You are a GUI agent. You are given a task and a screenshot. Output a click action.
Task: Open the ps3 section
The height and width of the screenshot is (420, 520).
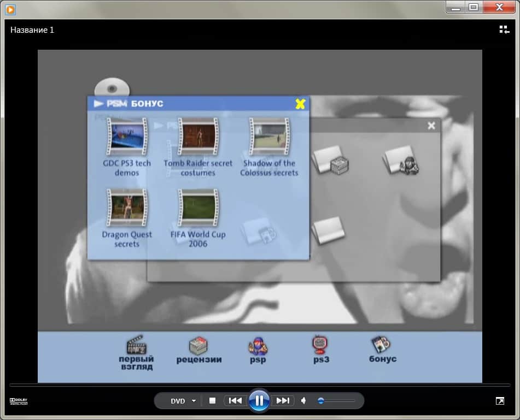[320, 350]
